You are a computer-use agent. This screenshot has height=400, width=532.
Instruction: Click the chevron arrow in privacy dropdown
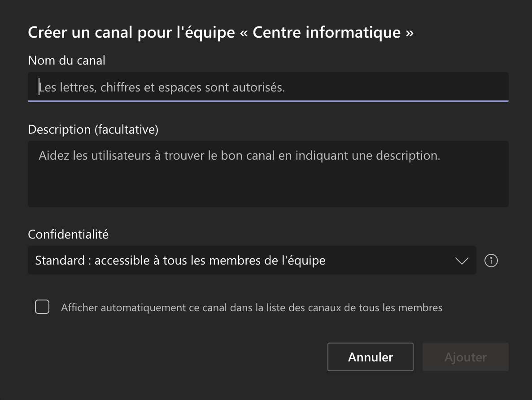coord(462,261)
